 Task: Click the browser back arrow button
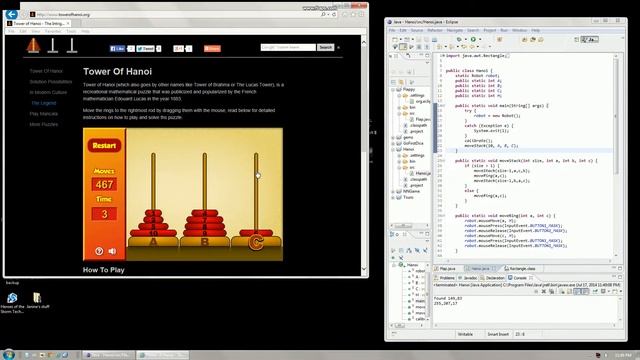pyautogui.click(x=11, y=14)
